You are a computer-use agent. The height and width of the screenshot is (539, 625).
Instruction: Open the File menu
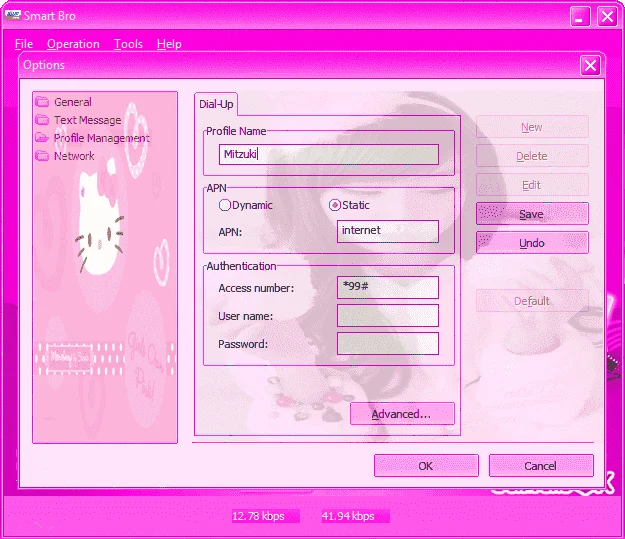(x=24, y=44)
